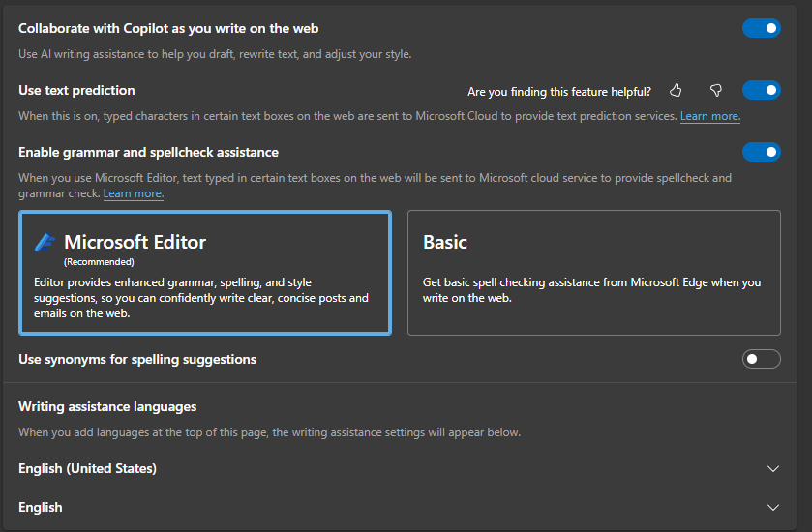This screenshot has height=532, width=812.
Task: Click the Use text prediction label
Action: coord(76,90)
